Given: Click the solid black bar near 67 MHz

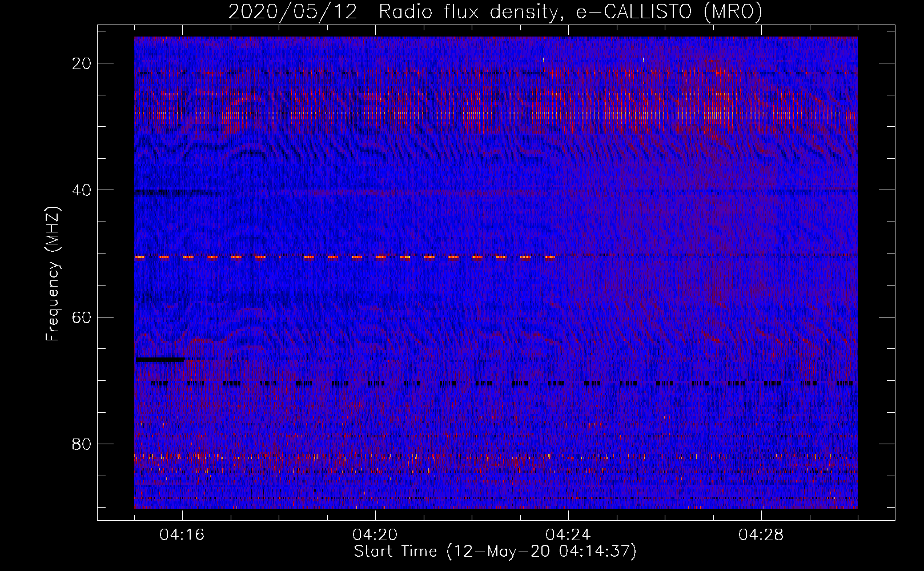Looking at the screenshot, I should (x=160, y=360).
